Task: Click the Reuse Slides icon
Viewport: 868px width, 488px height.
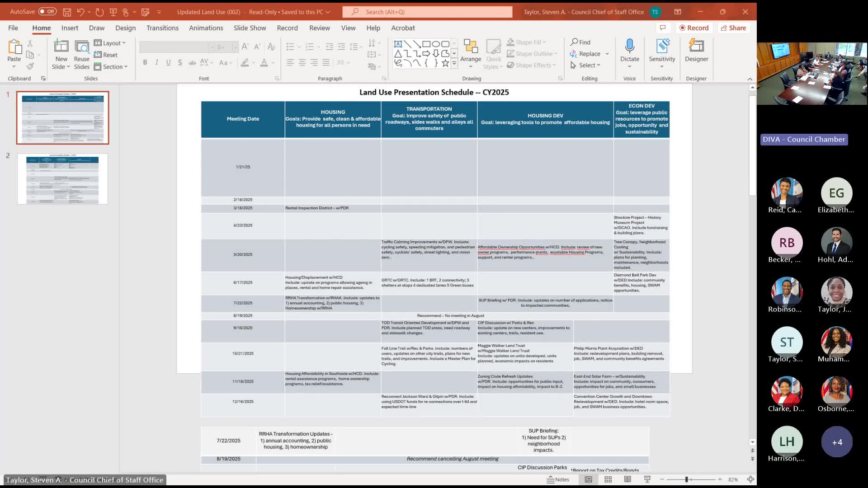Action: tap(82, 47)
